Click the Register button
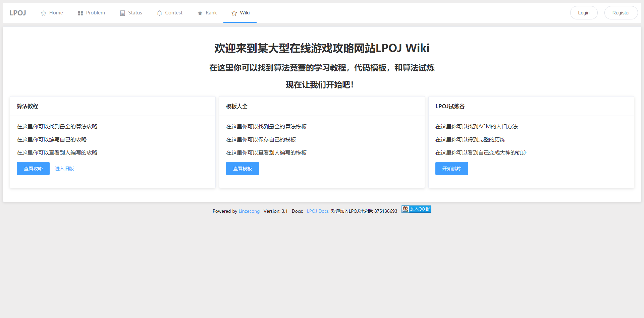 tap(621, 12)
